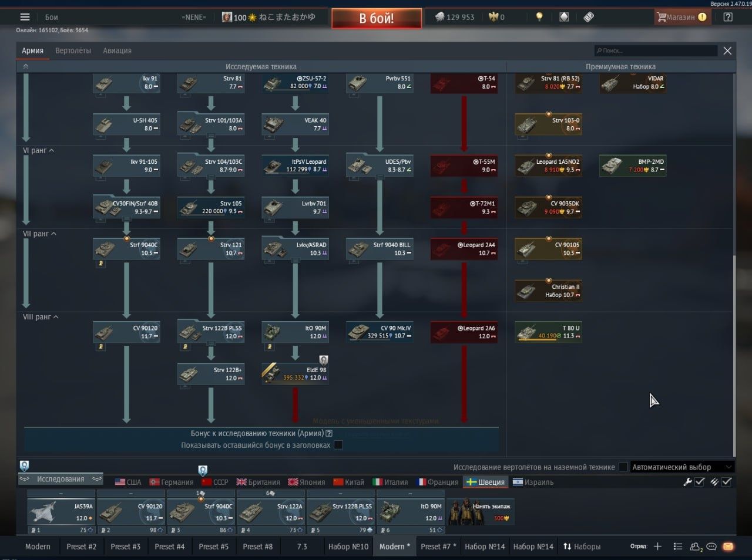The image size is (752, 560).
Task: Open the Бои game mode selector
Action: tap(51, 17)
